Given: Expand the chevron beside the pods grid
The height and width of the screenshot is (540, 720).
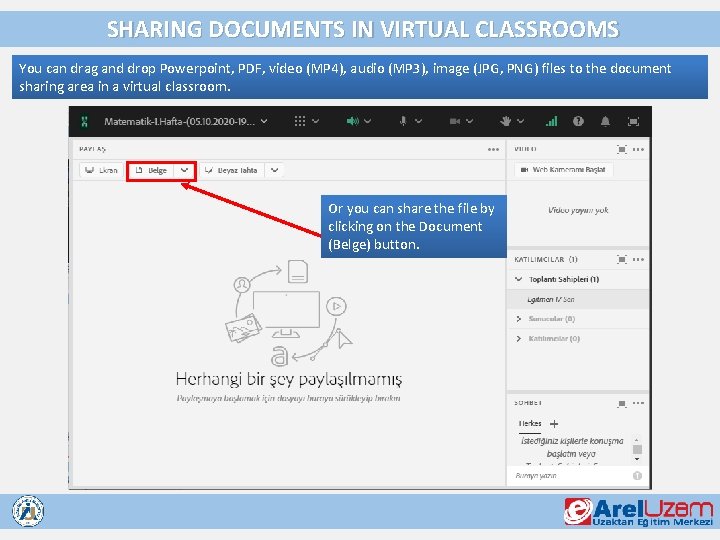Looking at the screenshot, I should (x=316, y=121).
